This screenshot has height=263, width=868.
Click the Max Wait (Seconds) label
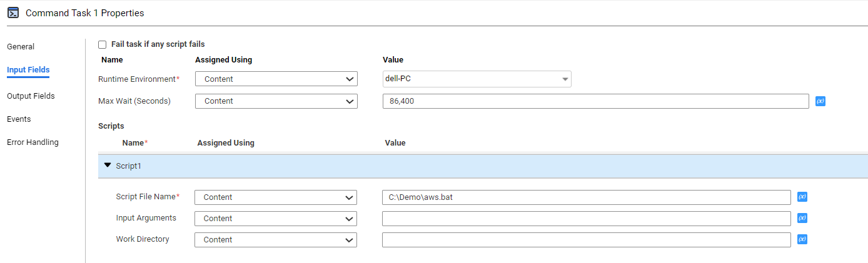click(x=134, y=101)
